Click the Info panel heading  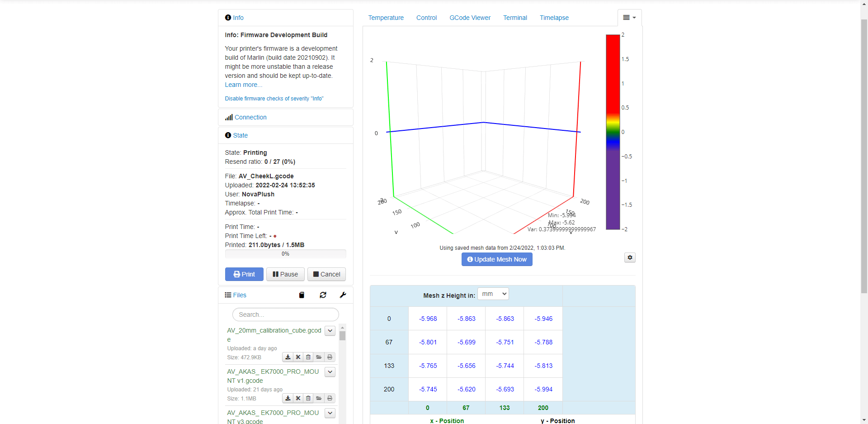click(238, 18)
